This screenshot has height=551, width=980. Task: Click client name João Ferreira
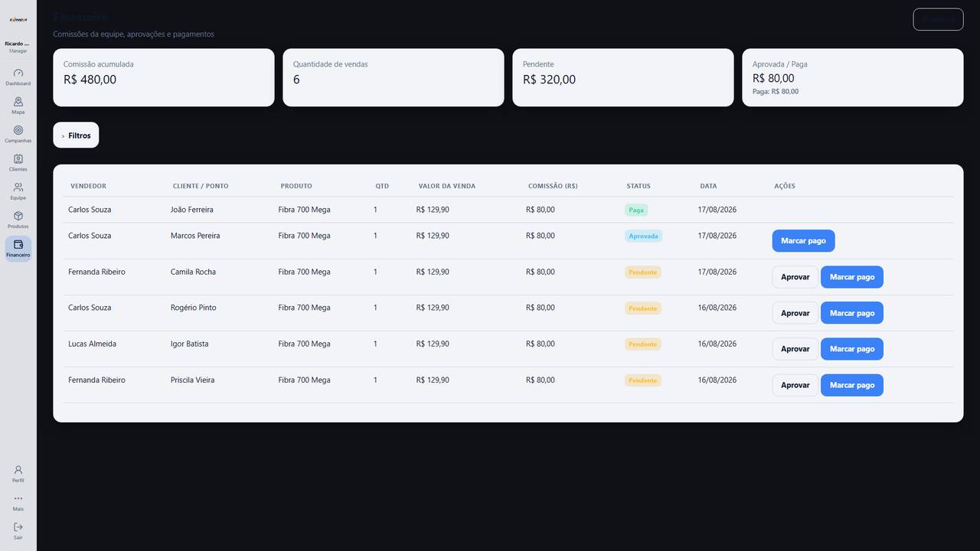[192, 210]
